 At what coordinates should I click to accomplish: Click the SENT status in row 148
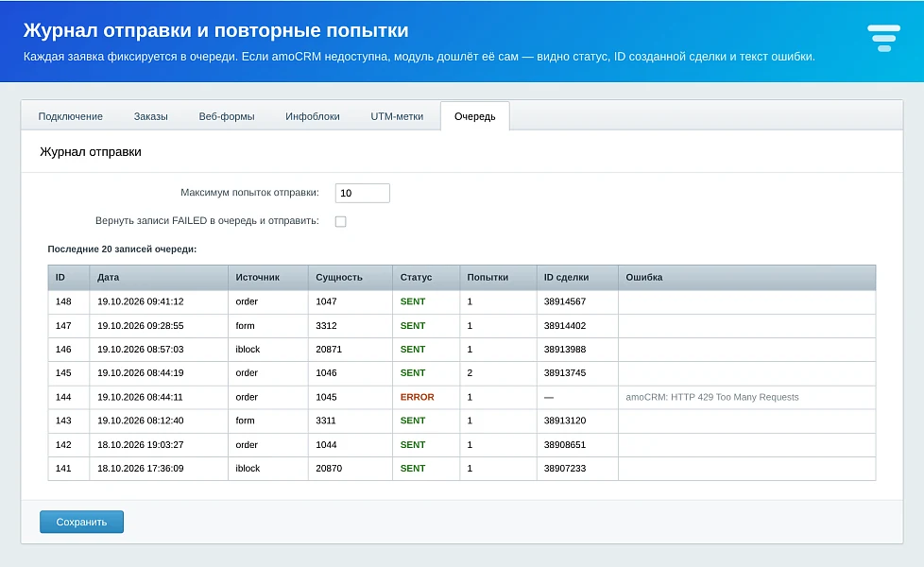click(x=413, y=301)
